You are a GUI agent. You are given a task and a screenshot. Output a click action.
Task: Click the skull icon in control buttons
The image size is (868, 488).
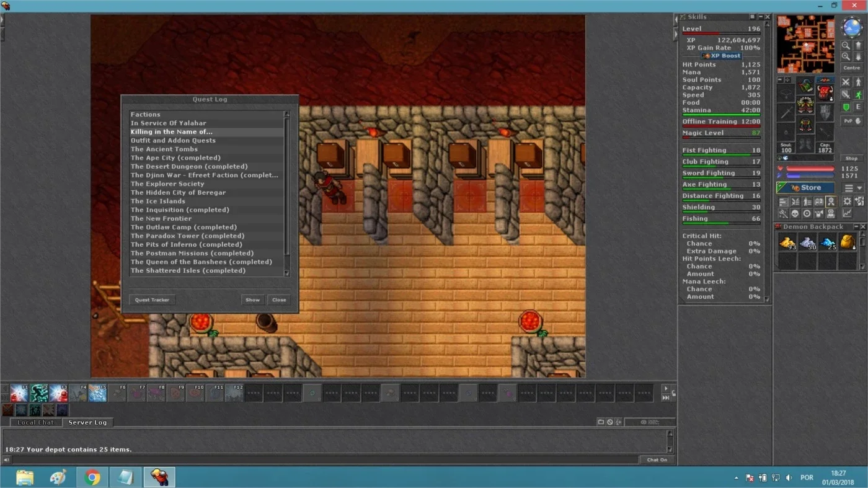click(x=794, y=213)
